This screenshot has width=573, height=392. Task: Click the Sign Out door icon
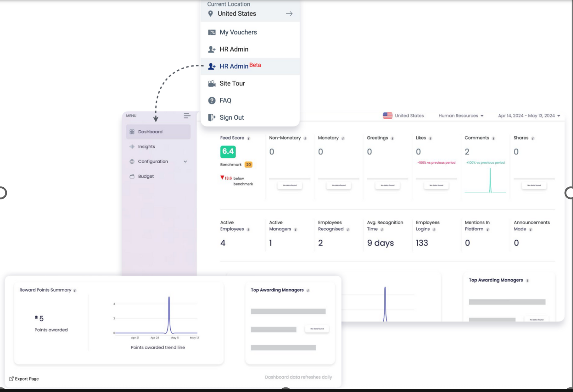click(212, 117)
